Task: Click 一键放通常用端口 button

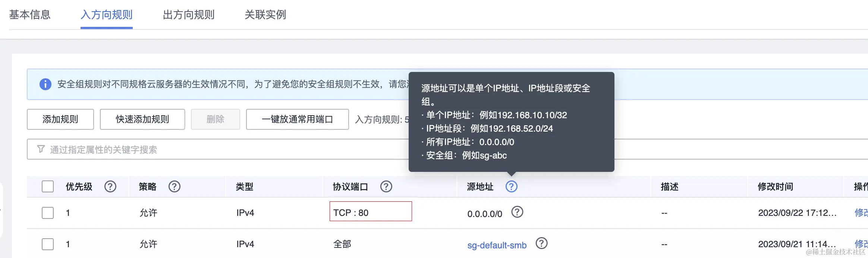Action: 298,119
